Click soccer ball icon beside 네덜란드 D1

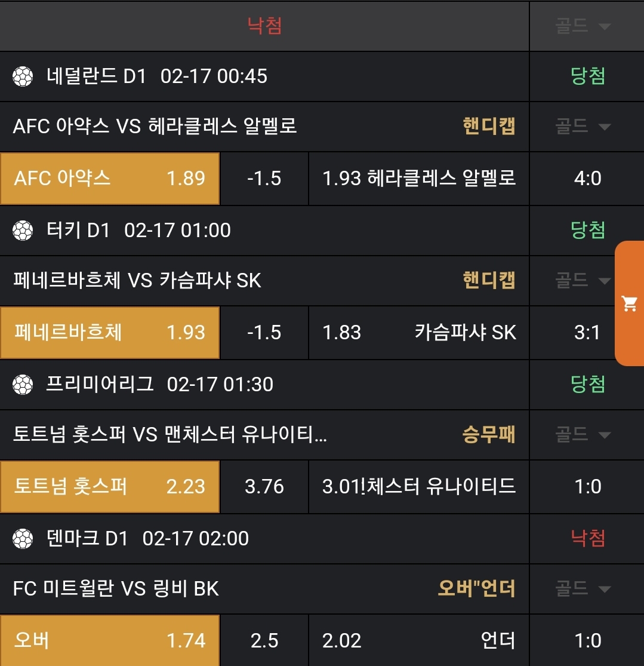coord(23,76)
